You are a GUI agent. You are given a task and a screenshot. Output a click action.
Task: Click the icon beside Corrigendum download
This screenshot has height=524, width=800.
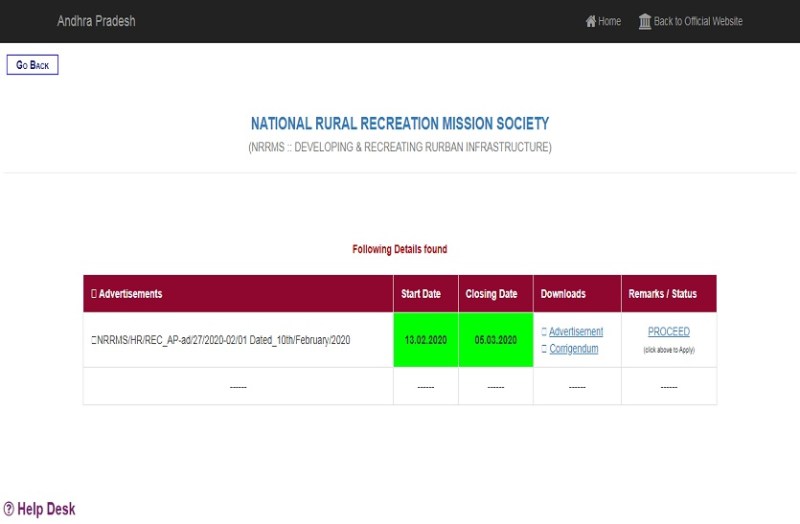point(544,349)
